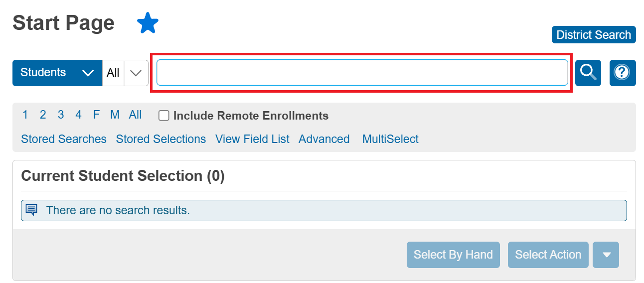Screen dimensions: 644x283
Task: Open the Stored Selections link
Action: (161, 139)
